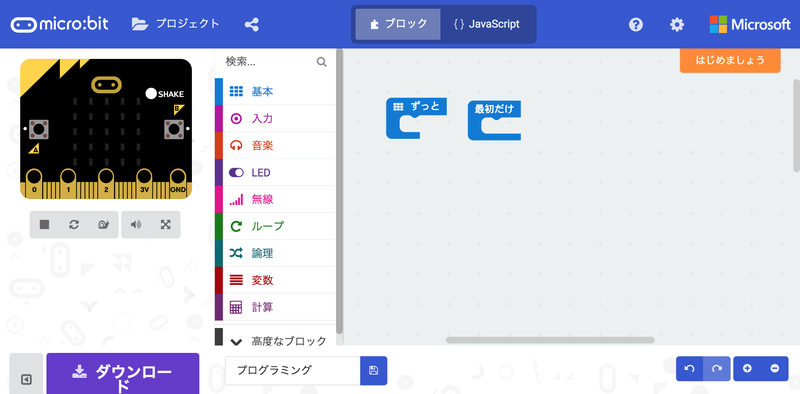Viewport: 800px width, 394px height.
Task: Collapse the simulator panel
Action: coord(27,379)
